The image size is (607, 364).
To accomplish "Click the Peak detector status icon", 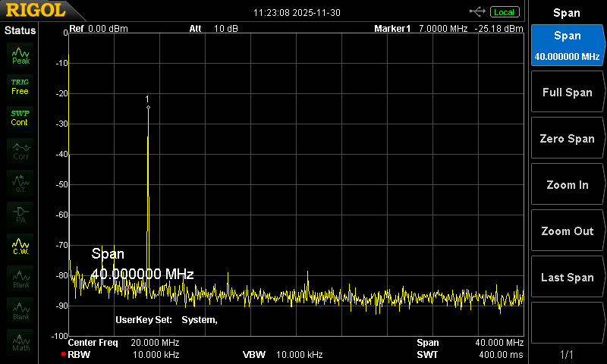I will click(20, 55).
